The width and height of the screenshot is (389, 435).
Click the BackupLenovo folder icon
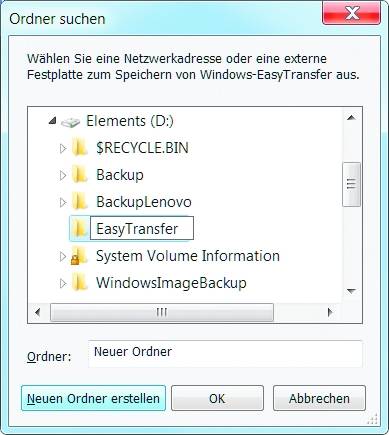point(80,202)
